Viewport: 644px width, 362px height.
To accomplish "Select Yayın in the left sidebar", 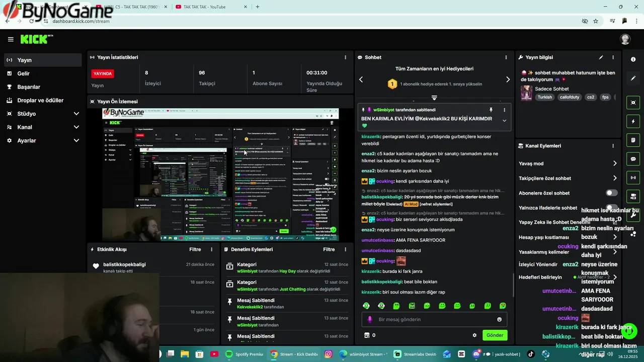I will tap(42, 60).
